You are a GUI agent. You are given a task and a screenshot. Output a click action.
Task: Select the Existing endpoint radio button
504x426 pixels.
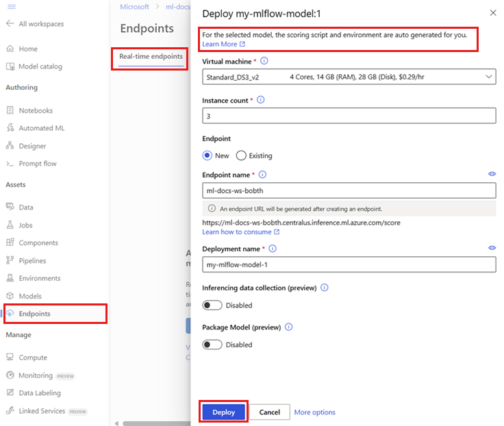click(241, 155)
